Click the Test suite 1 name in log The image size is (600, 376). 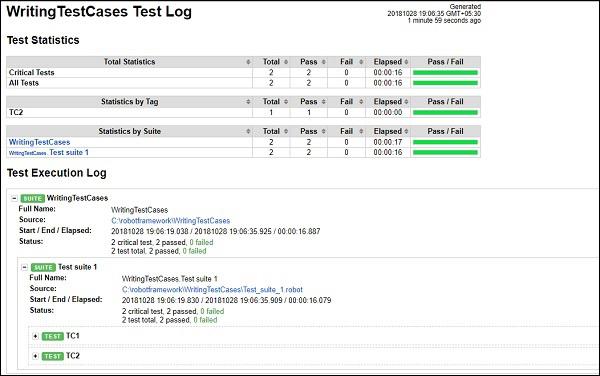coord(77,267)
